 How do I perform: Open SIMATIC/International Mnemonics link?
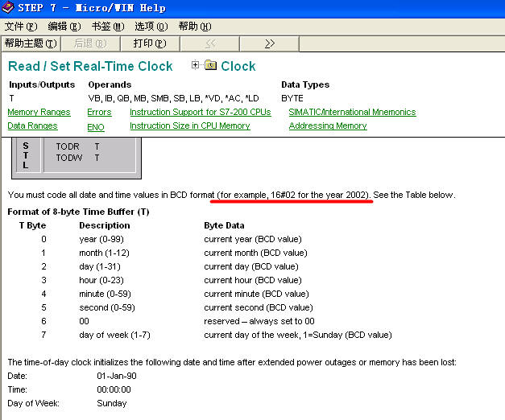pos(352,113)
